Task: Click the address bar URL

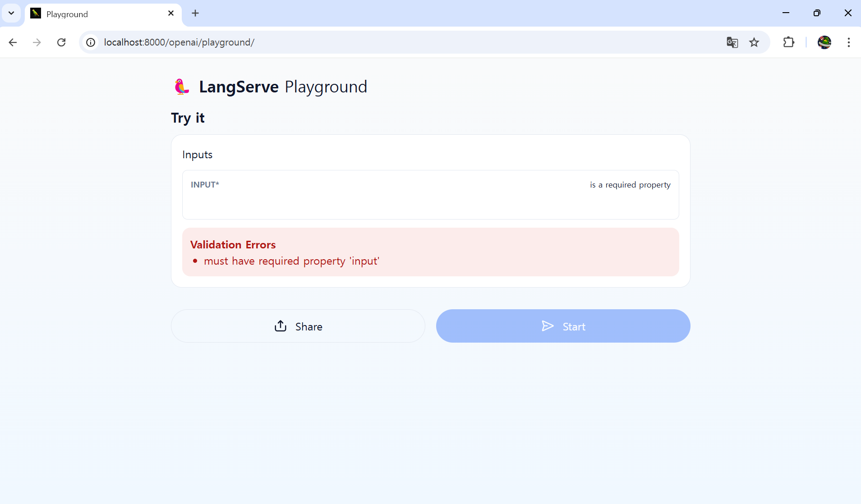Action: coord(179,42)
